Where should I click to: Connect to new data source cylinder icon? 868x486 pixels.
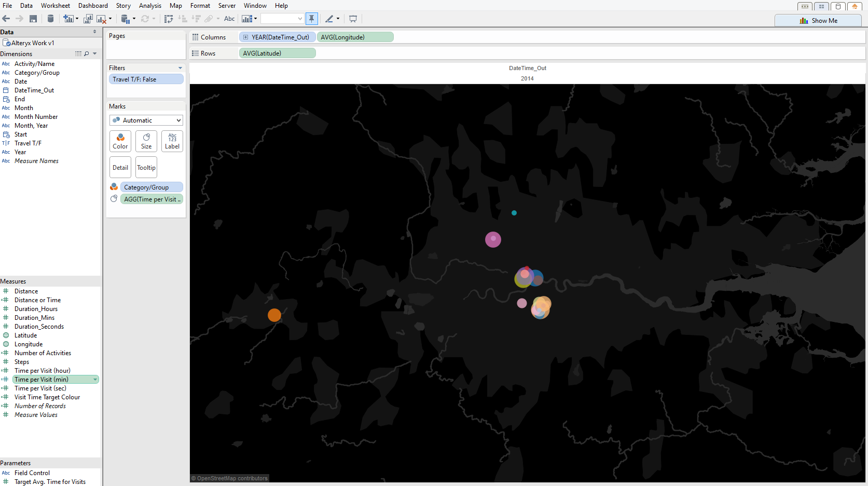(x=50, y=19)
